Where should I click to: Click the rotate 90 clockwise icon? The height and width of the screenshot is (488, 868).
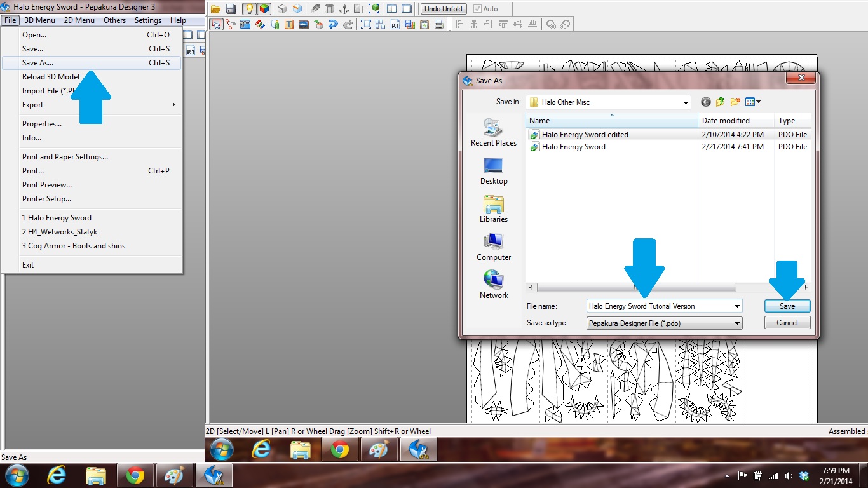pos(565,25)
